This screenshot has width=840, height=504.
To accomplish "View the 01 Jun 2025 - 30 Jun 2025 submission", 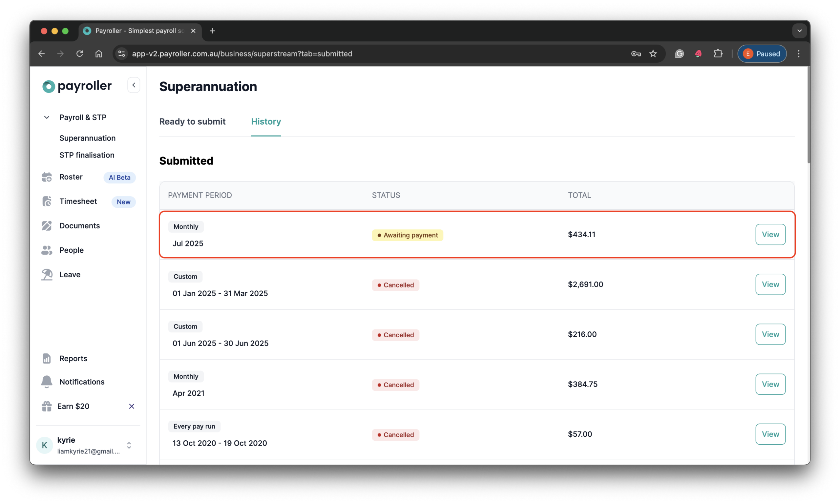I will click(770, 334).
